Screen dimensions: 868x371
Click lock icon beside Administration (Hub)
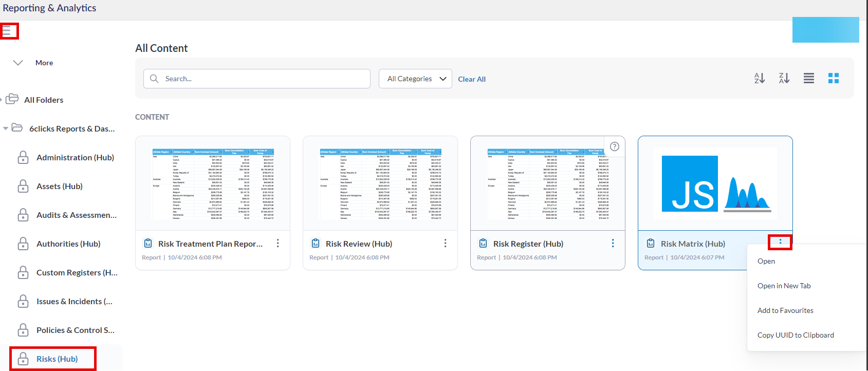[x=23, y=157]
